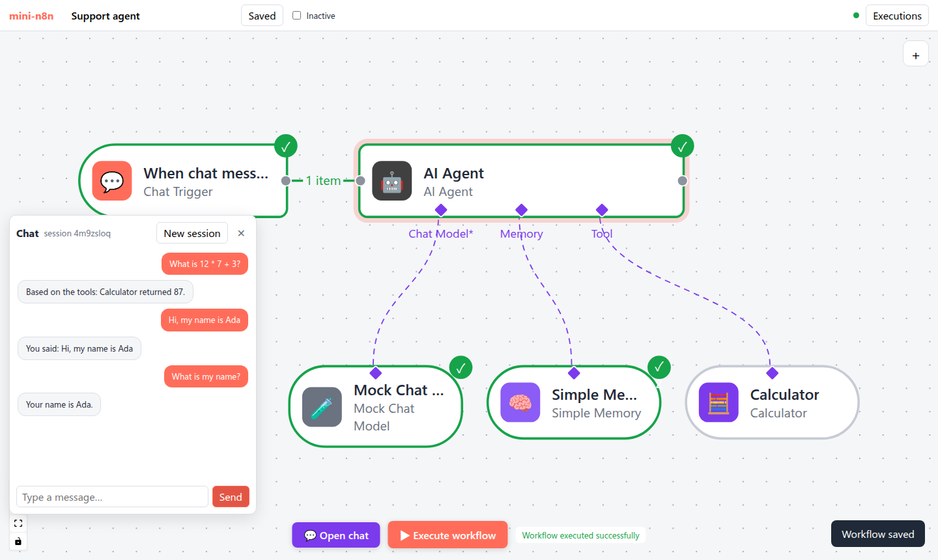Click the green success checkmark on AI Agent
938x560 pixels.
683,147
